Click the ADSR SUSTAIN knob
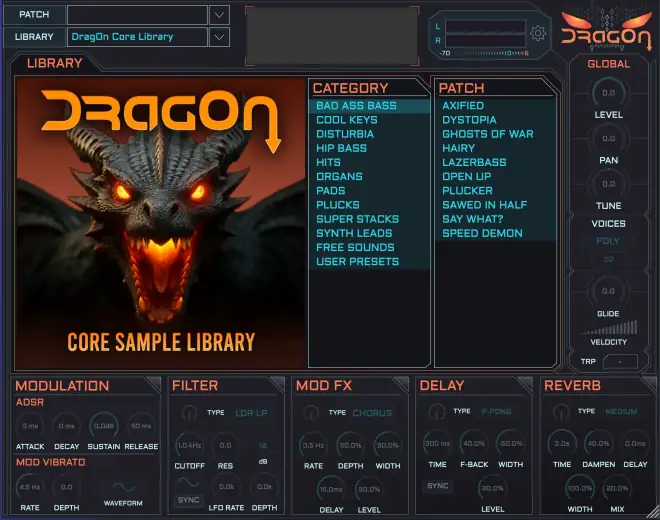 pyautogui.click(x=104, y=426)
